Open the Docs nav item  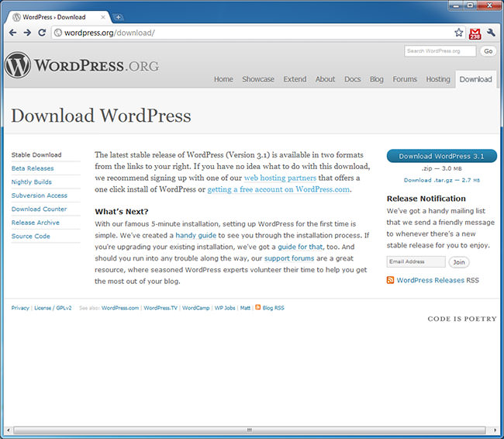pyautogui.click(x=352, y=79)
